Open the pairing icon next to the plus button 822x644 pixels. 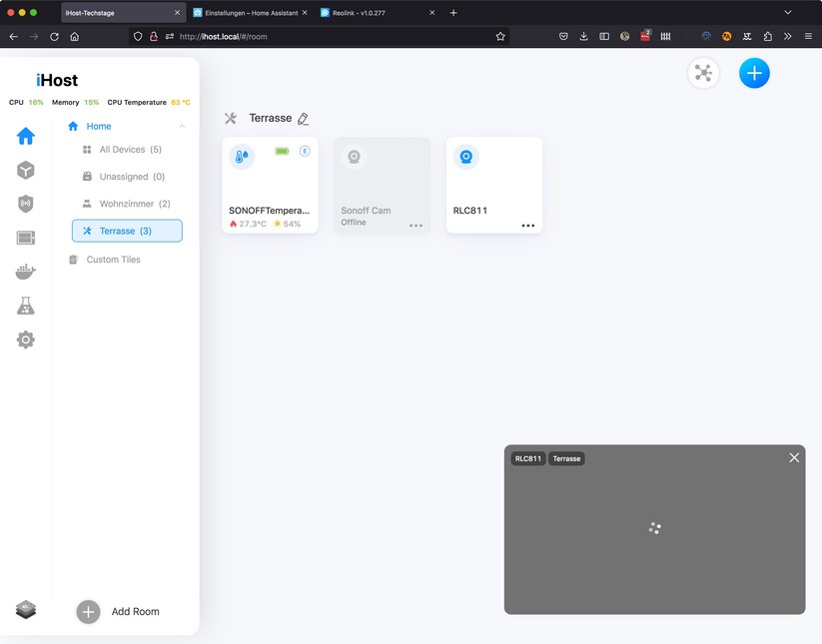click(703, 73)
